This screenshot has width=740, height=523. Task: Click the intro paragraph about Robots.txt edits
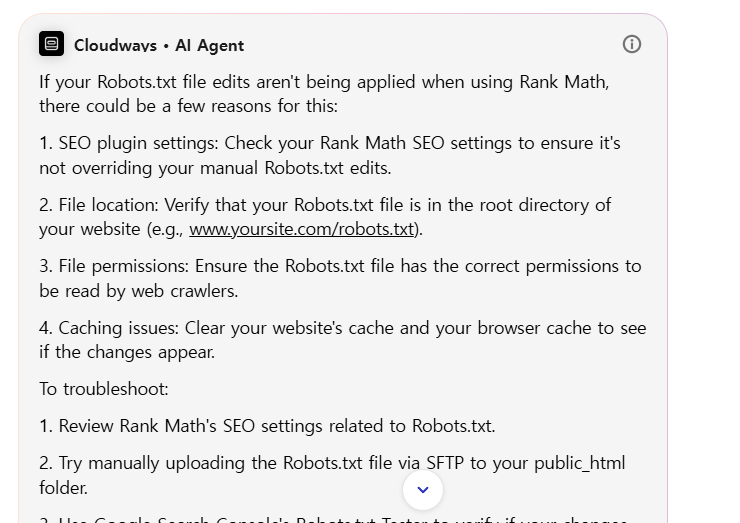(324, 93)
